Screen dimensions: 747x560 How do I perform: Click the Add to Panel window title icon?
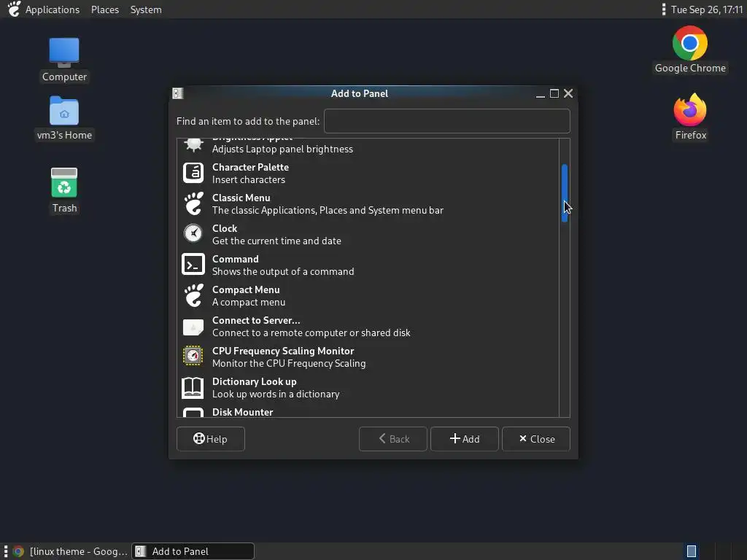(178, 93)
